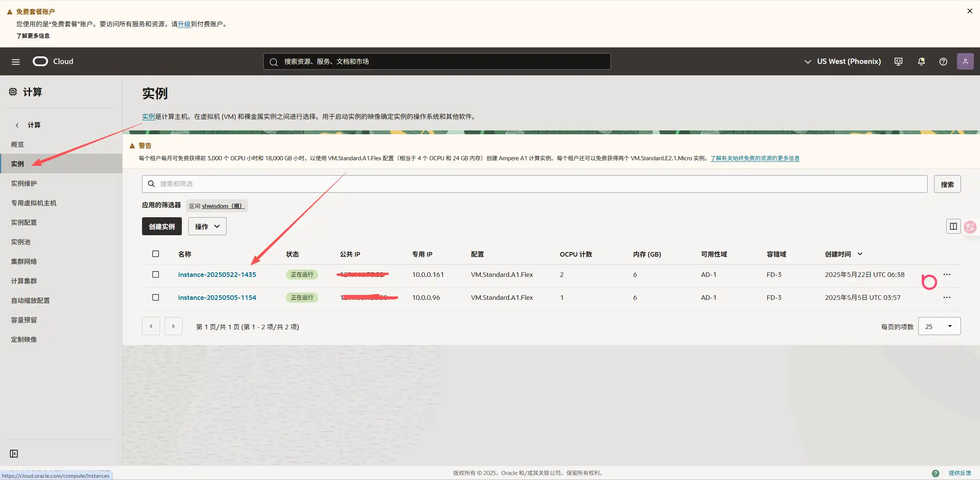Open the US West (Phoenix) region selector
The height and width of the screenshot is (480, 980).
pos(842,62)
